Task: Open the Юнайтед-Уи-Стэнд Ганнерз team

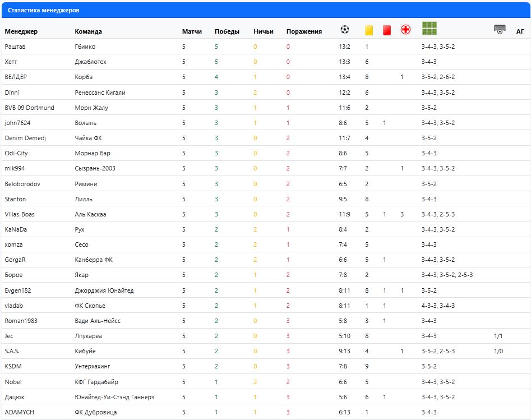Action: (x=114, y=397)
